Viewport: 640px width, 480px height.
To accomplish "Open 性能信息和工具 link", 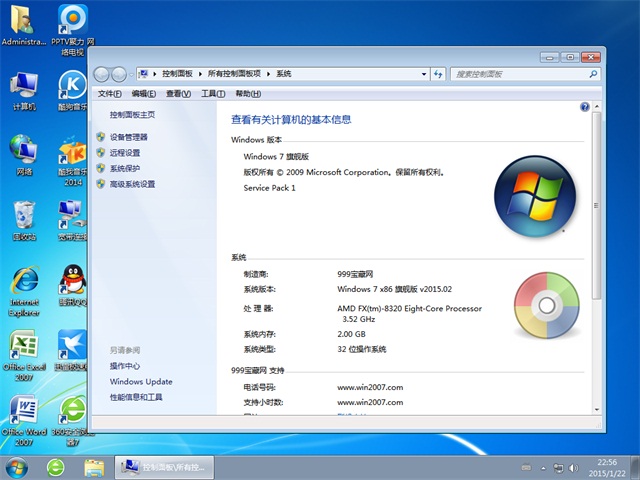I will coord(136,397).
